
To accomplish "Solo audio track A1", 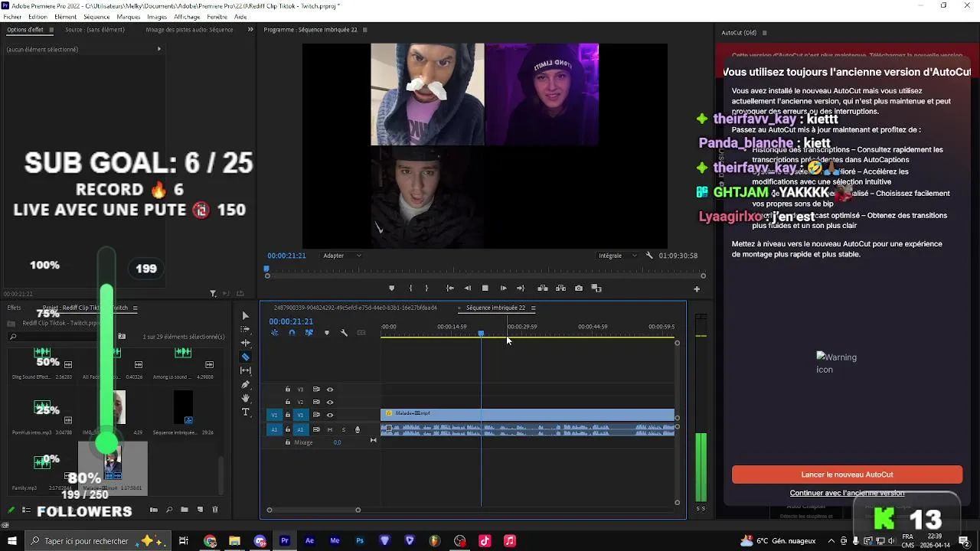I will [x=344, y=429].
